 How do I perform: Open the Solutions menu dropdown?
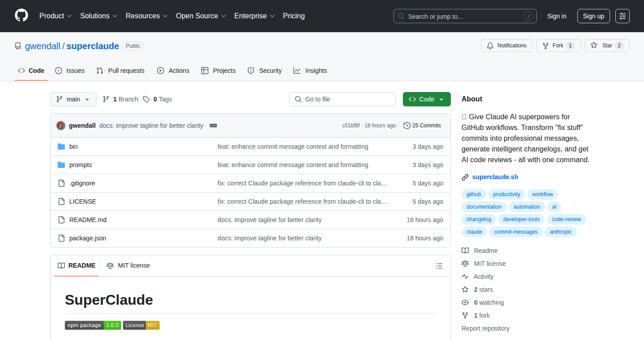tap(99, 16)
